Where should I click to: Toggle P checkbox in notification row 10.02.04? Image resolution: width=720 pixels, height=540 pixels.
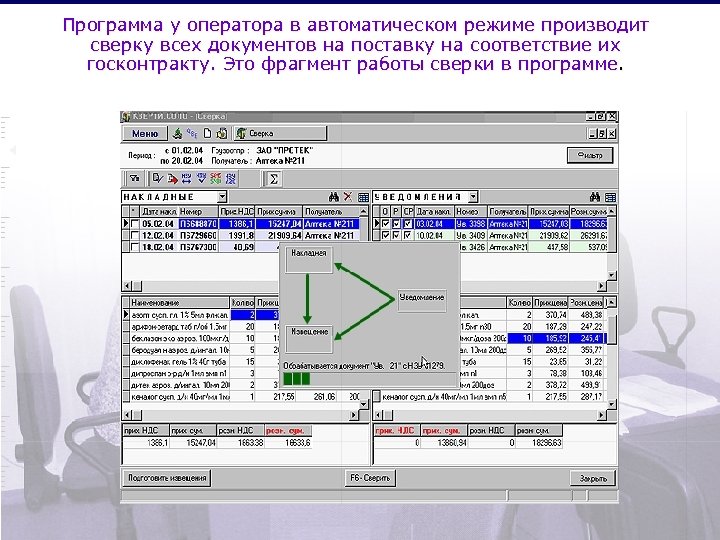[x=396, y=235]
